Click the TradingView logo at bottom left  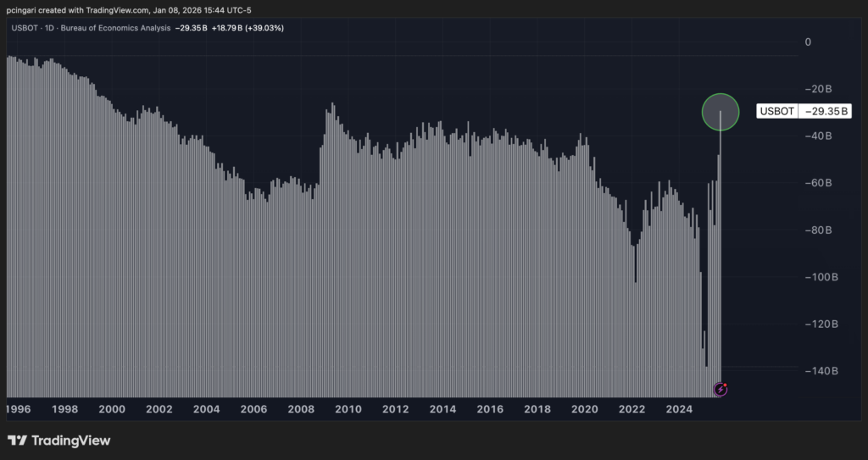click(59, 441)
